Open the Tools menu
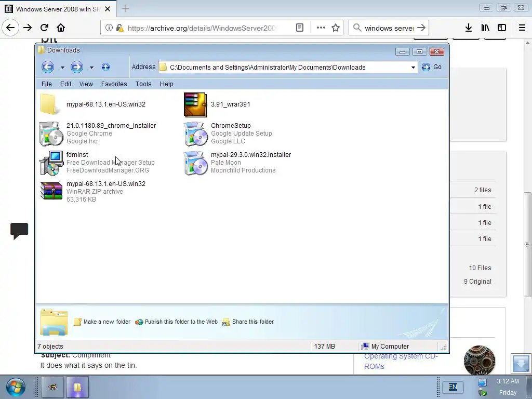 [143, 84]
